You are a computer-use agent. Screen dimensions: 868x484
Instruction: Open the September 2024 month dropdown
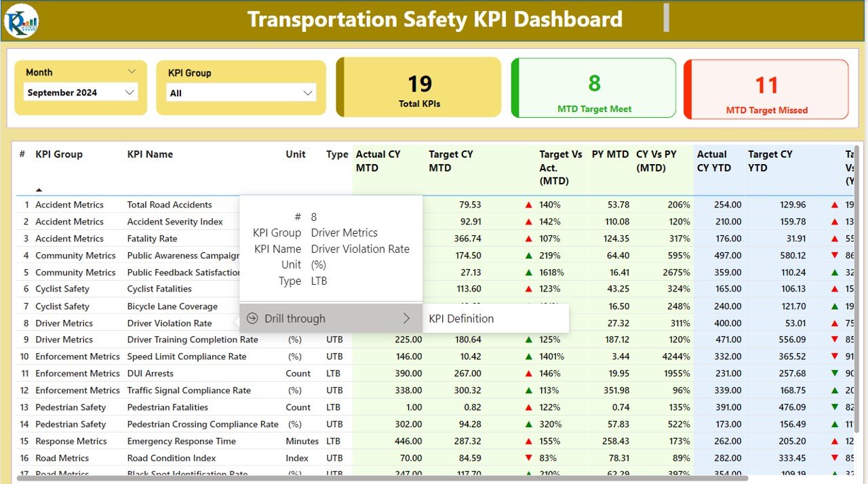(x=81, y=93)
